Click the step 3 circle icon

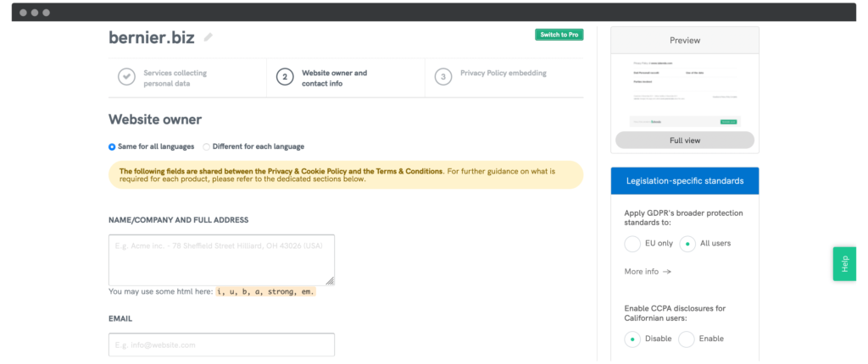(x=442, y=77)
